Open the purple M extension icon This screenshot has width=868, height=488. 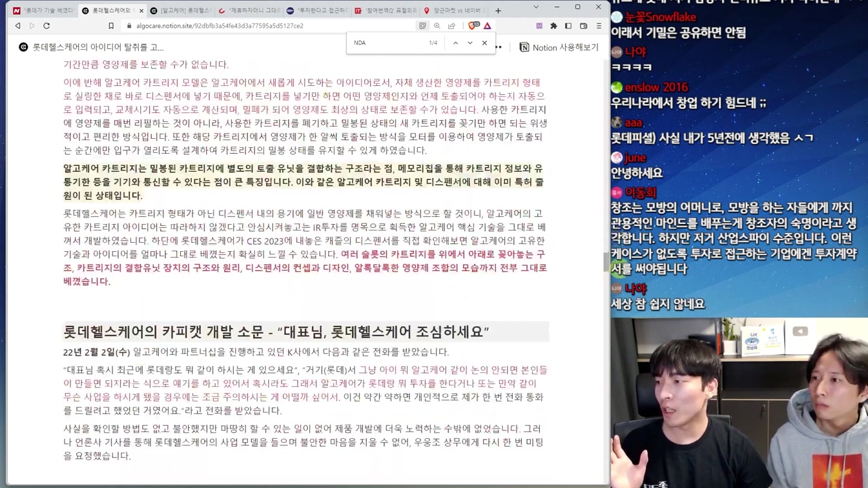[x=539, y=26]
